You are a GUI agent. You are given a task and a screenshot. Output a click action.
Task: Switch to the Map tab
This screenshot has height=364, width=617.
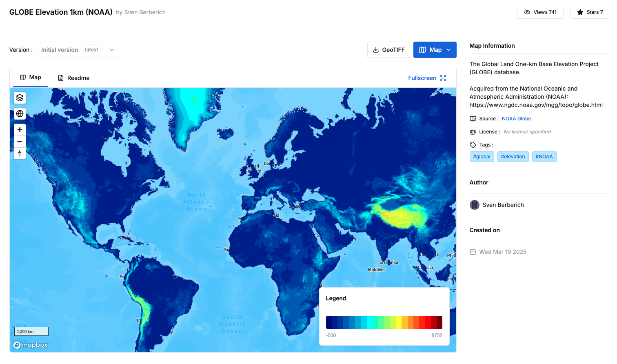30,78
